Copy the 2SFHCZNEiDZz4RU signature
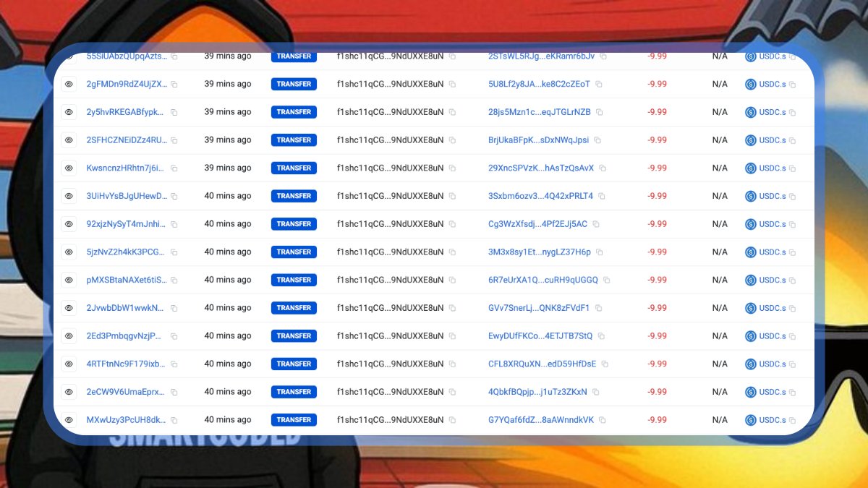The height and width of the screenshot is (488, 868). (174, 140)
